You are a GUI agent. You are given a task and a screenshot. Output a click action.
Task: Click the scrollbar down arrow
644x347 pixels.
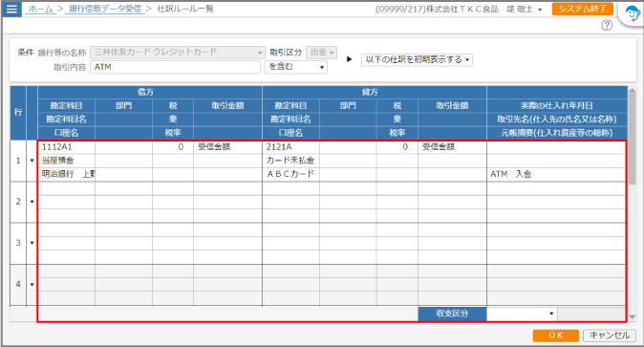pos(633,317)
